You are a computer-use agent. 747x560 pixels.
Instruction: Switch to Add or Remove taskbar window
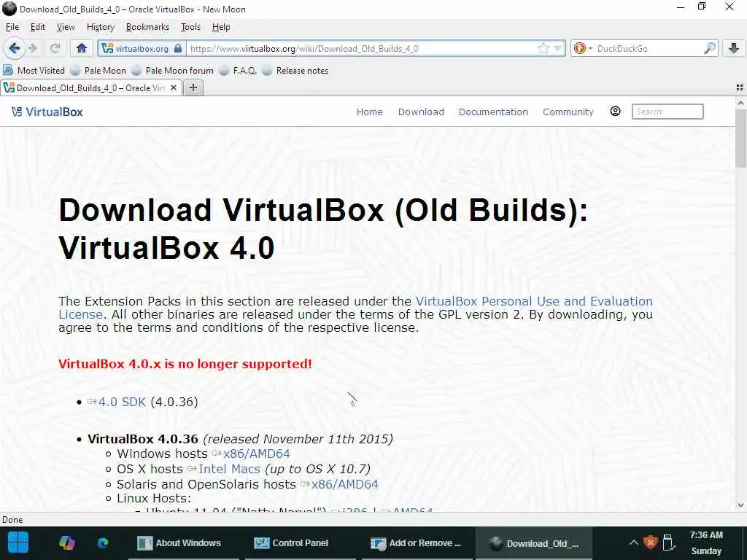(417, 542)
